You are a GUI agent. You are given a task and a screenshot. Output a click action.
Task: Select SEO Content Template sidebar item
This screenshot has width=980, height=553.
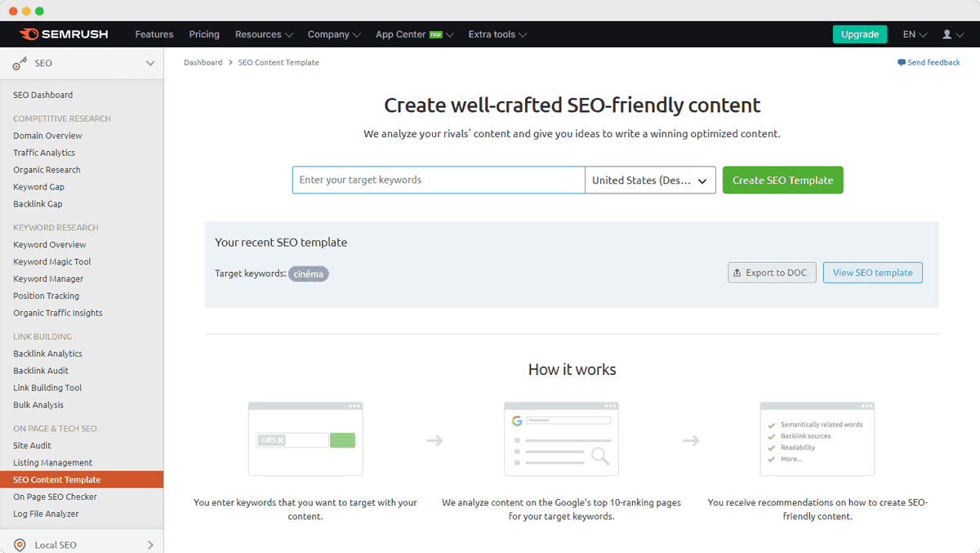point(82,479)
